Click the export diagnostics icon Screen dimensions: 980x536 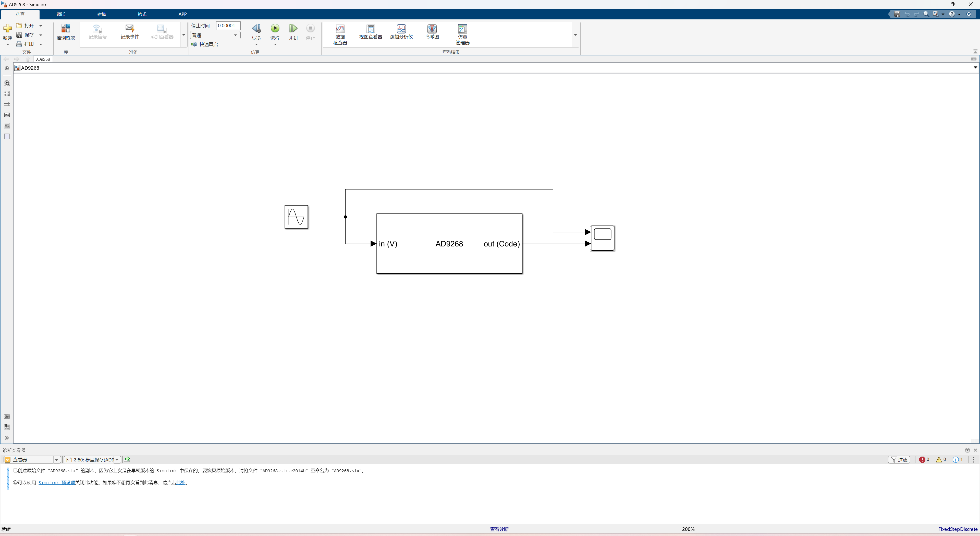pyautogui.click(x=127, y=459)
